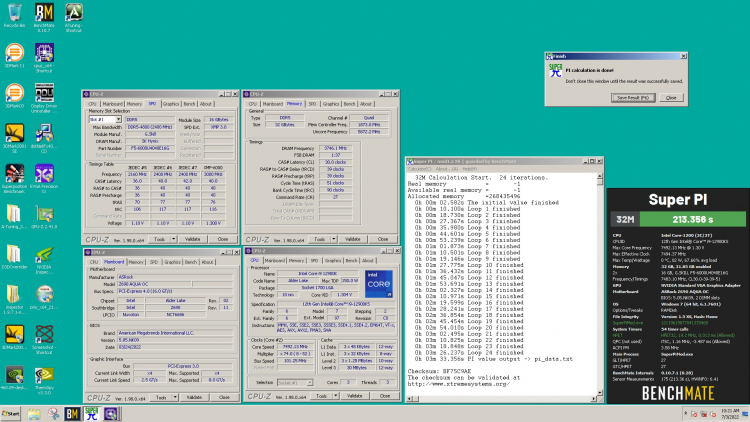Image resolution: width=750 pixels, height=422 pixels.
Task: Click Close button in the PI finish dialog
Action: 672,97
